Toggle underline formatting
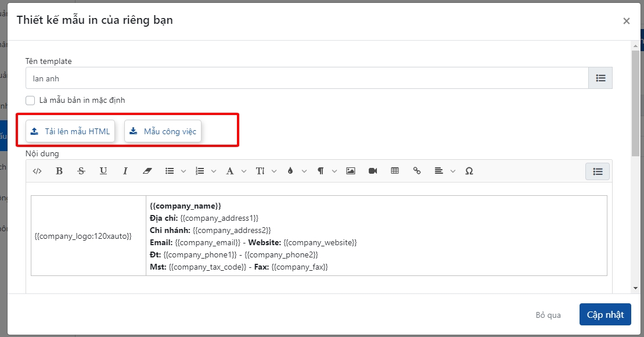Screen dimensions: 644x337 pyautogui.click(x=103, y=171)
